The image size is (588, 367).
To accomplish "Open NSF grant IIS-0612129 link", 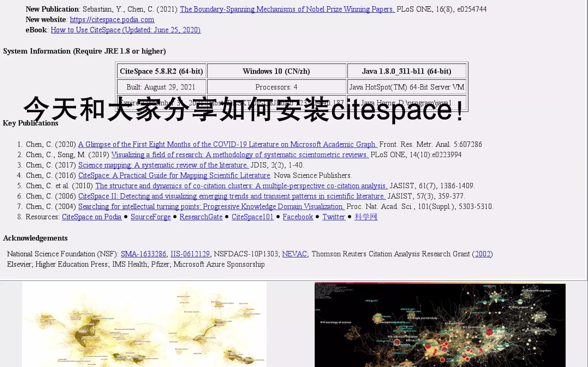I will point(190,254).
